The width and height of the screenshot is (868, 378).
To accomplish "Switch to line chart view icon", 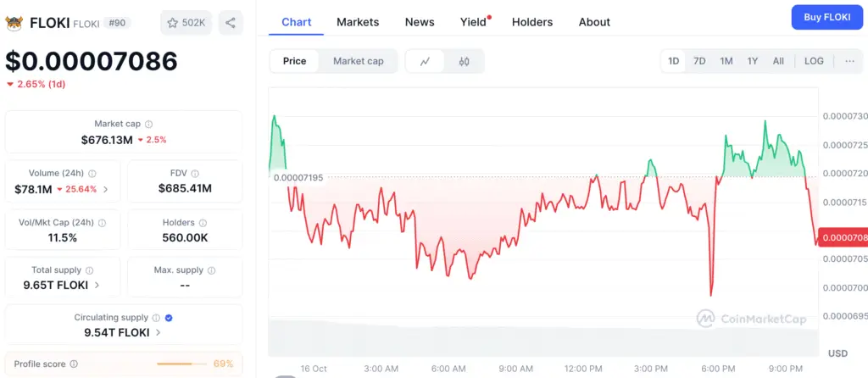I will click(425, 61).
